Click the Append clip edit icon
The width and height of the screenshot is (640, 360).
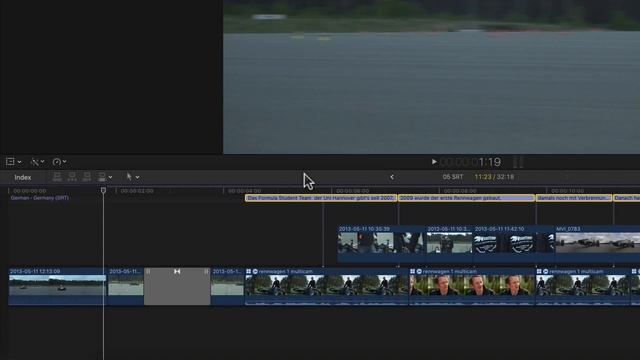click(x=87, y=177)
